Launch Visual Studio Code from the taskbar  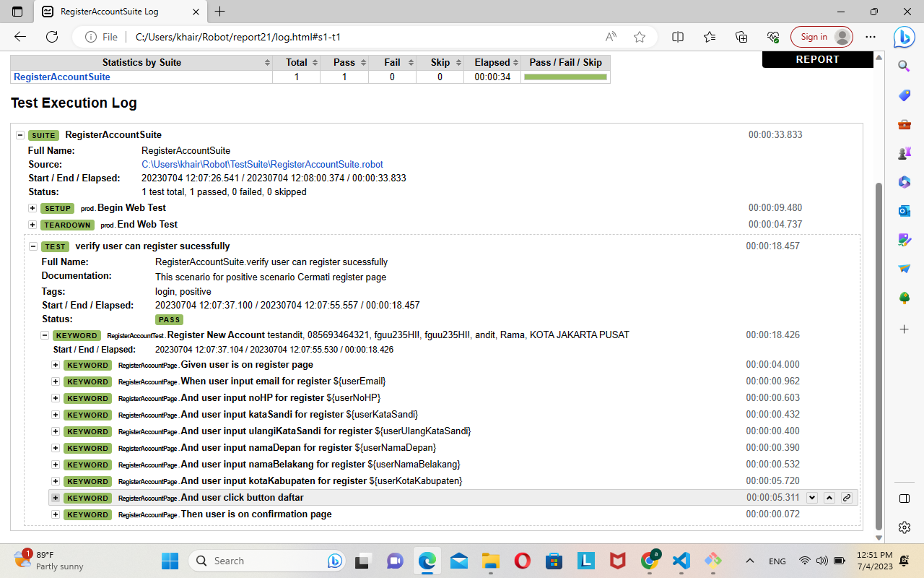(681, 561)
